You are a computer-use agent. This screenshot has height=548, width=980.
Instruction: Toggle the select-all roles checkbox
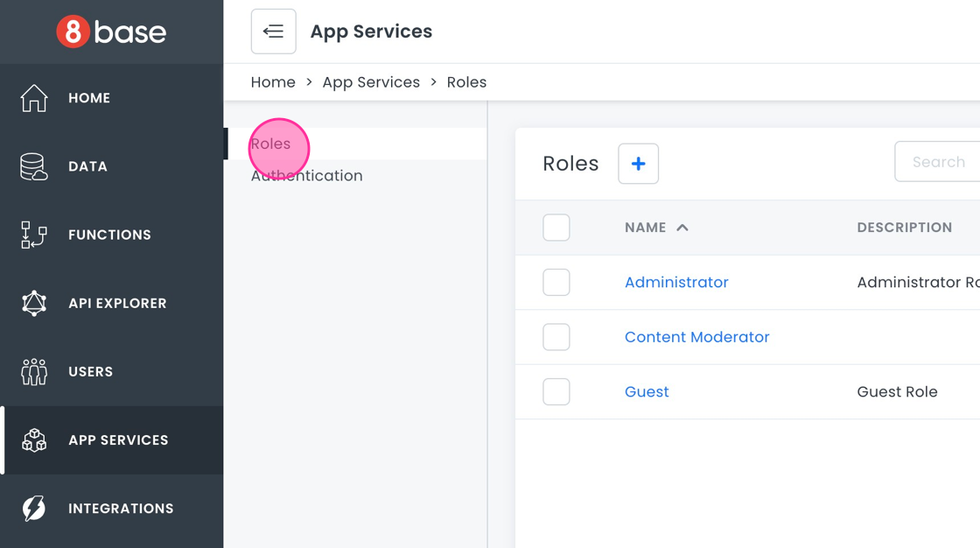pyautogui.click(x=556, y=228)
